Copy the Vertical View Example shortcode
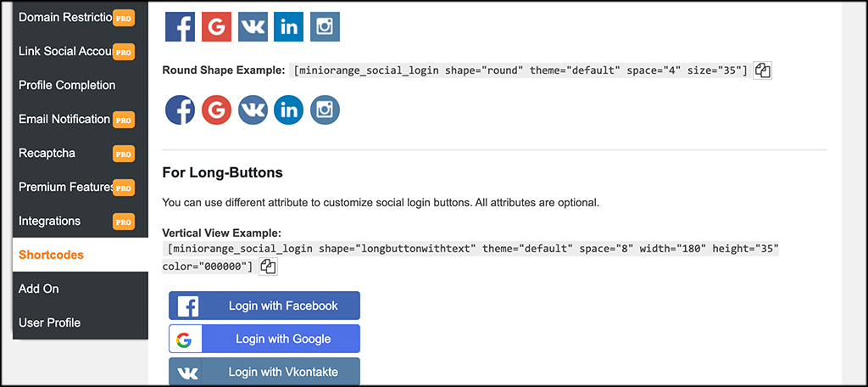The image size is (868, 387). click(269, 266)
